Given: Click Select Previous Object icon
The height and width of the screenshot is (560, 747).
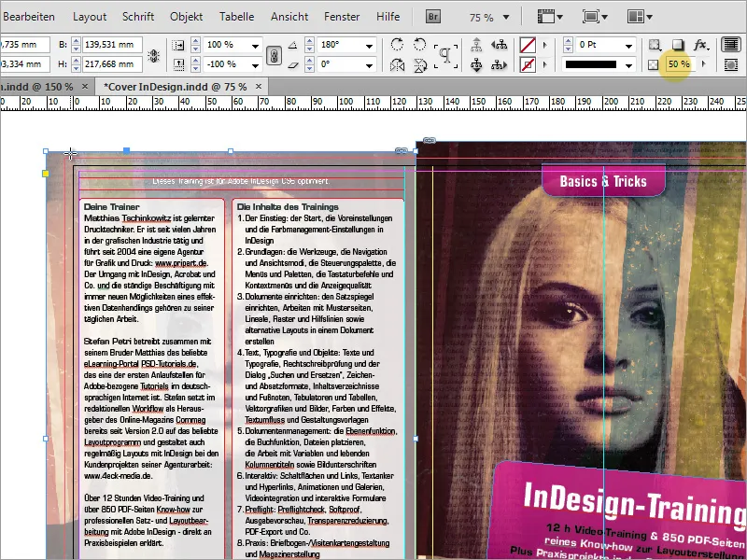Looking at the screenshot, I should [499, 45].
